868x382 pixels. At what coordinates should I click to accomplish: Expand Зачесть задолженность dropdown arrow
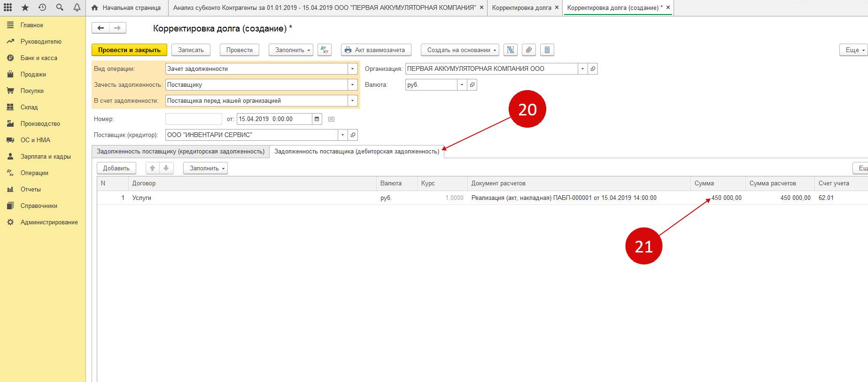tap(353, 85)
